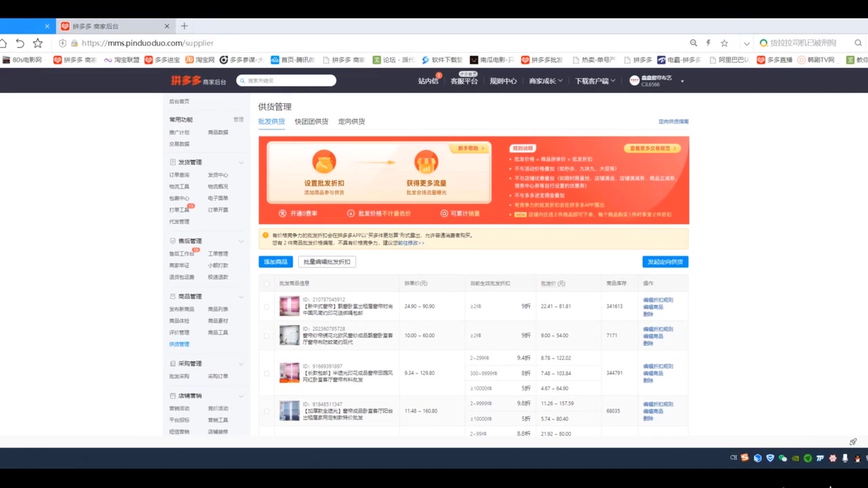Open the 多多直播 bookmark

point(774,60)
